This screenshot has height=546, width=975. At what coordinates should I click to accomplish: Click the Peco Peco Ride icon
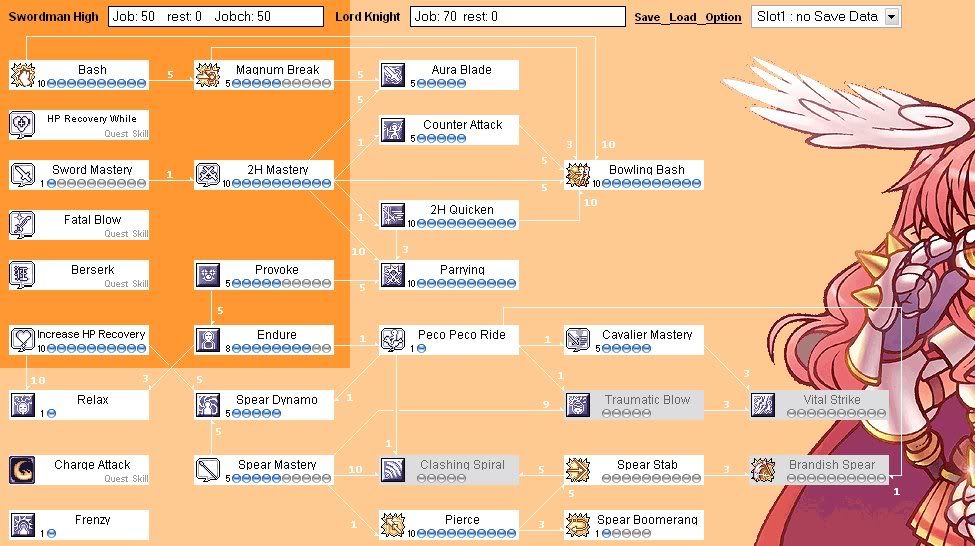[393, 340]
